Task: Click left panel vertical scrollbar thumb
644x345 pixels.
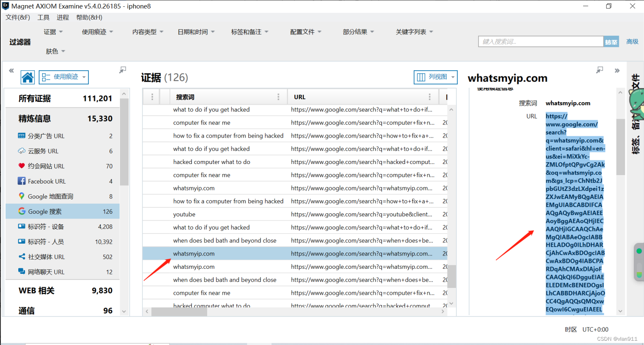Action: click(x=124, y=141)
